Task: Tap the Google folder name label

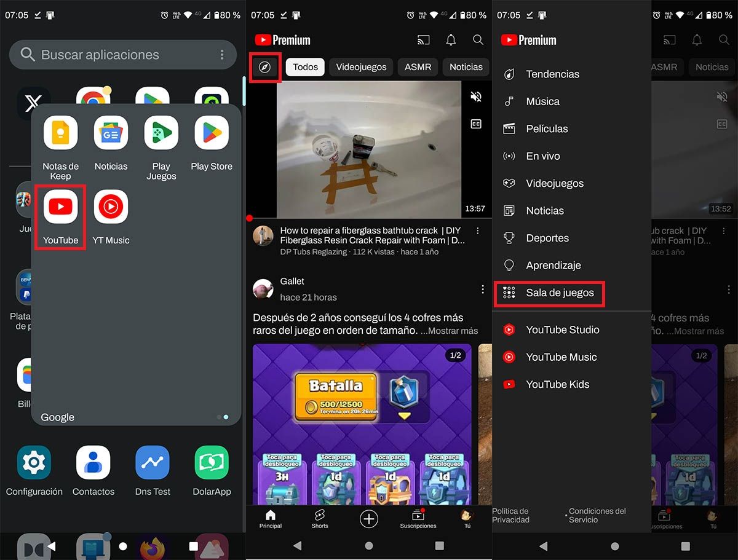Action: [x=58, y=417]
